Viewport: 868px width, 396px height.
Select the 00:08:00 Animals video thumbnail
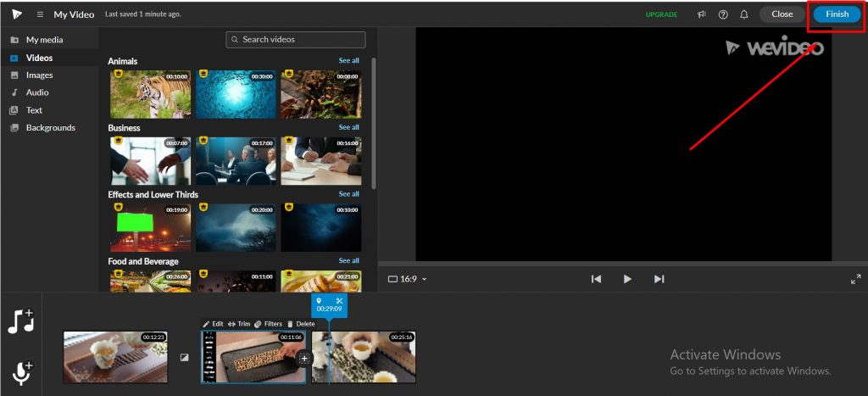pyautogui.click(x=321, y=94)
